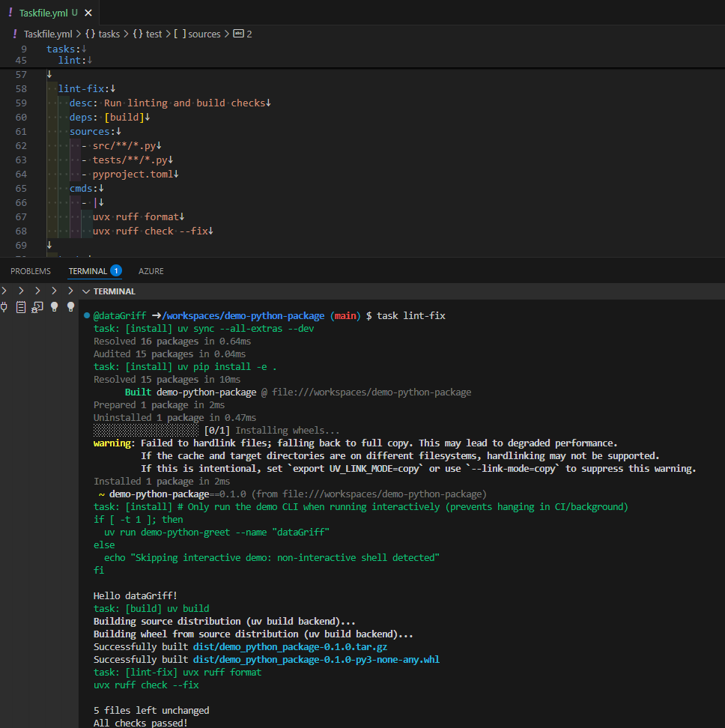This screenshot has height=728, width=725.
Task: Open the sources breadcrumb segment
Action: coord(204,34)
